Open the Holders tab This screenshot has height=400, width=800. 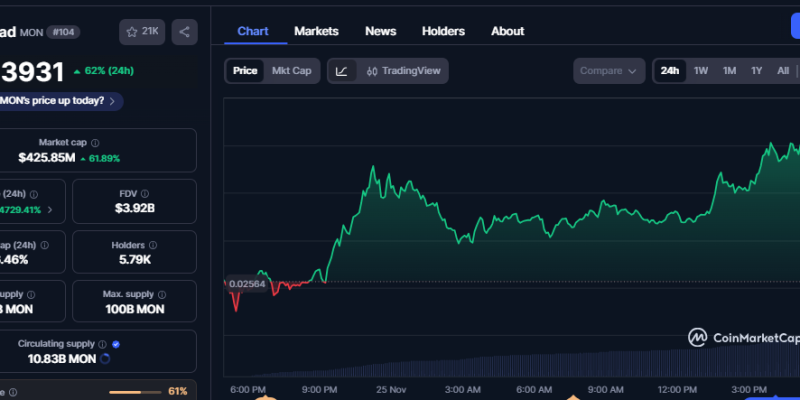click(x=443, y=31)
